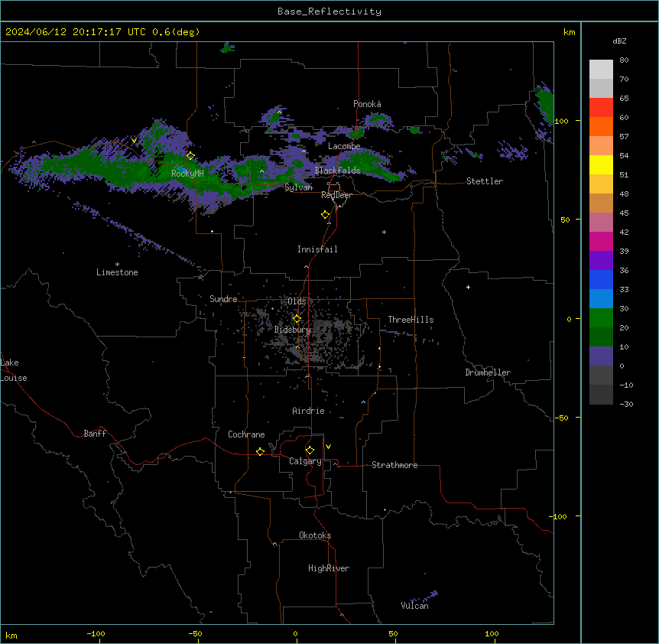The height and width of the screenshot is (644, 659).
Task: Click the Calgary city label
Action: tap(305, 461)
